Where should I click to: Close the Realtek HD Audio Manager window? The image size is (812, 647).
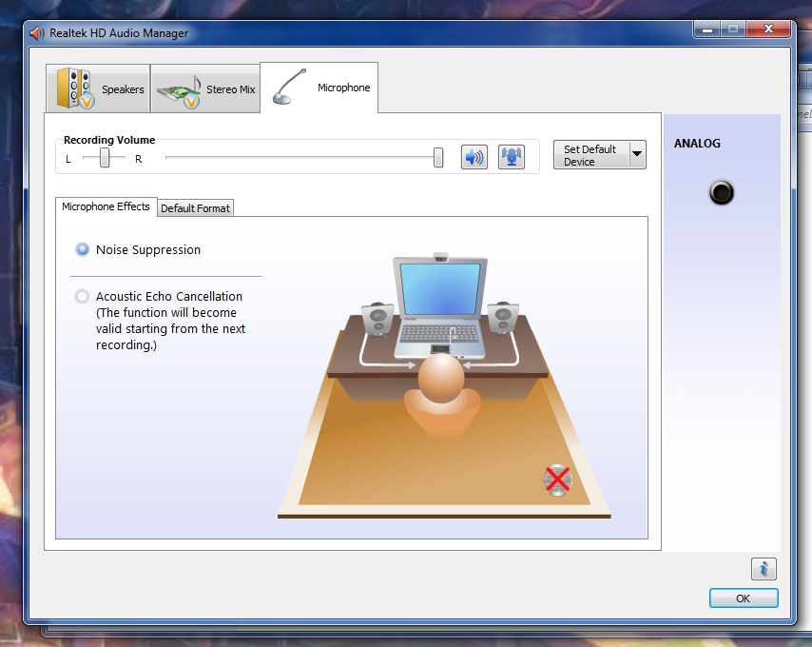(768, 29)
